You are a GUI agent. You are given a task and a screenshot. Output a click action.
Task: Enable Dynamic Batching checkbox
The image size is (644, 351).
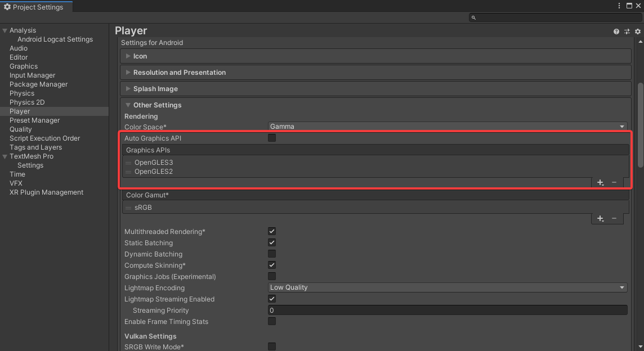pos(272,254)
